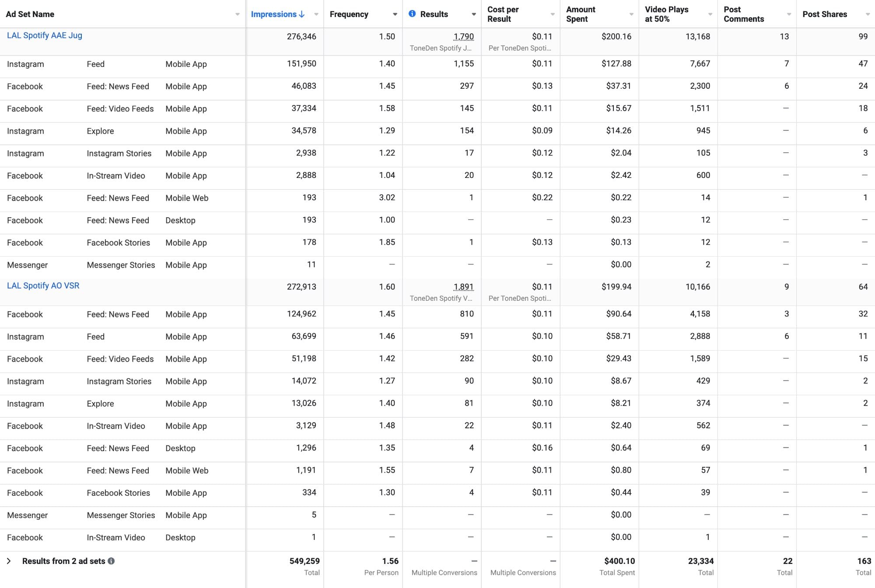Click the Frequency column header label
This screenshot has height=588, width=875.
(349, 14)
